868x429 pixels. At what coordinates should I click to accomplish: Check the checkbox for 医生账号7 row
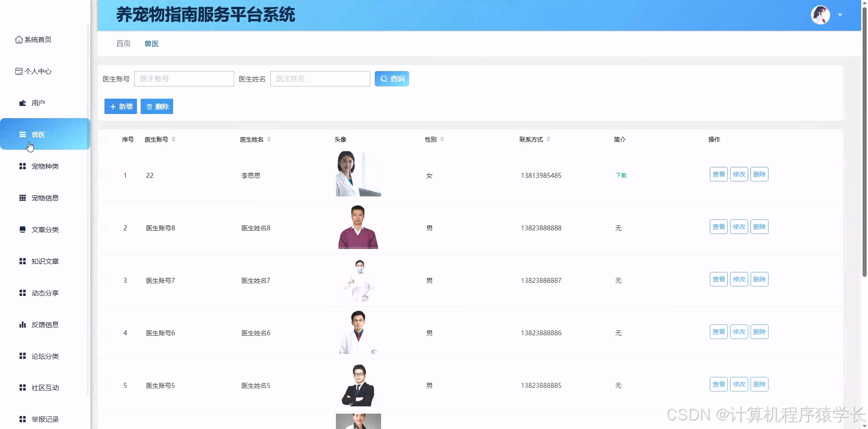click(x=104, y=281)
